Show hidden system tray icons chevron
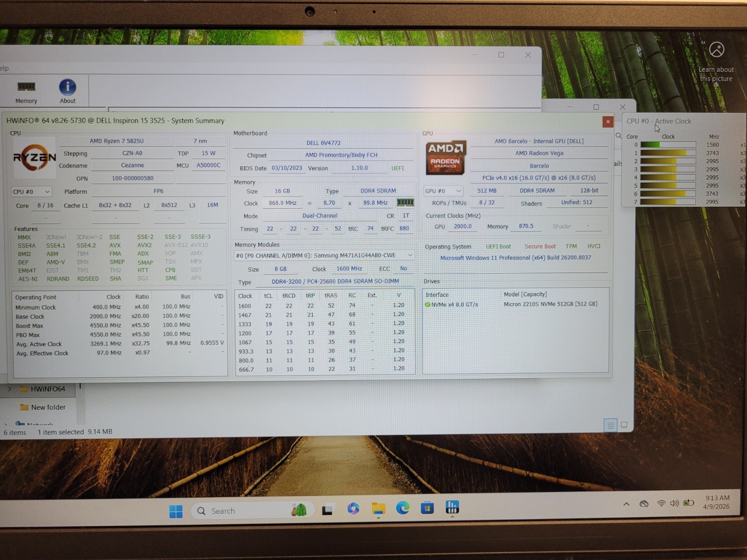Viewport: 747px width, 560px height. tap(627, 504)
